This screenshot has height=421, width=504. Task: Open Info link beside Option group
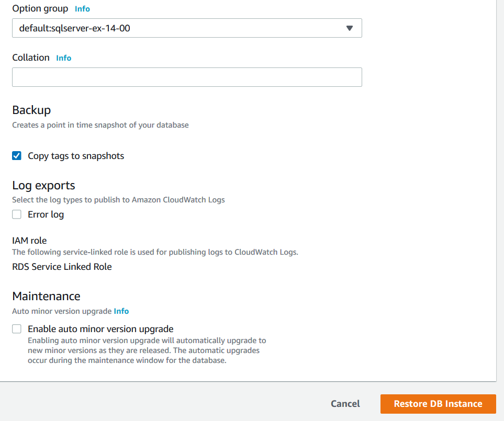click(82, 9)
